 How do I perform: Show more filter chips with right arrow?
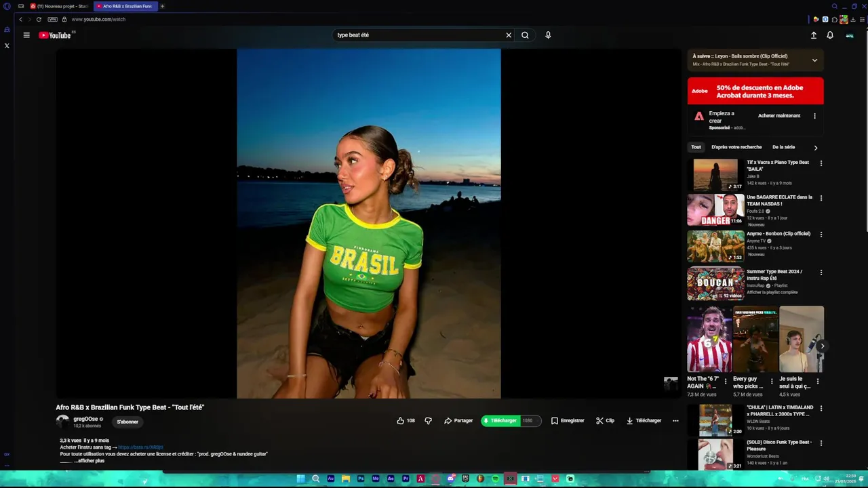click(x=815, y=148)
